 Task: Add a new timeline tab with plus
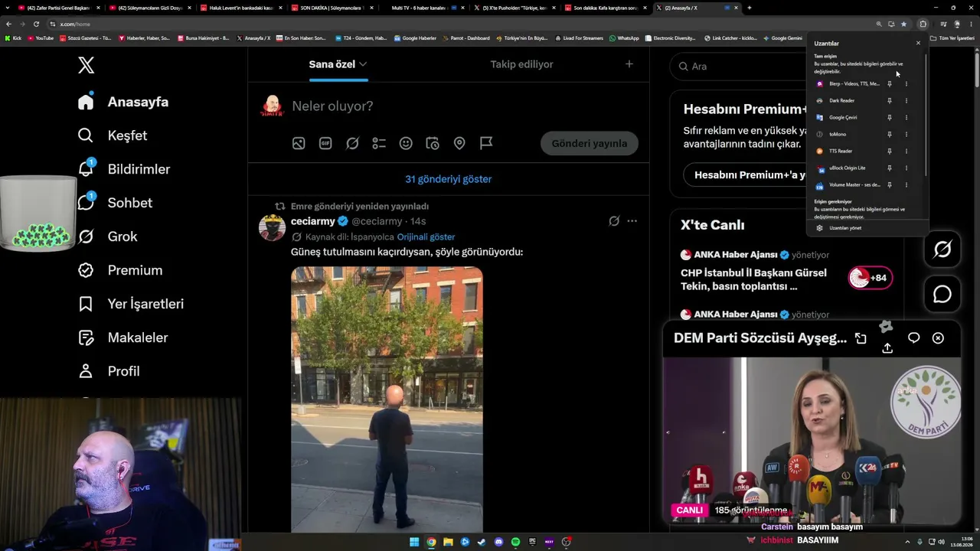tap(629, 64)
